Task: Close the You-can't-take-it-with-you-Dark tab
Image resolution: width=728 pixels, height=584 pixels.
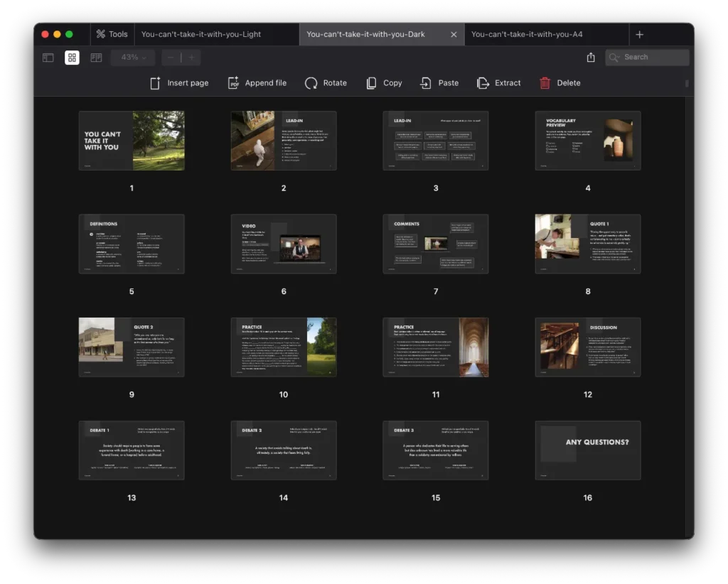Action: click(x=454, y=34)
